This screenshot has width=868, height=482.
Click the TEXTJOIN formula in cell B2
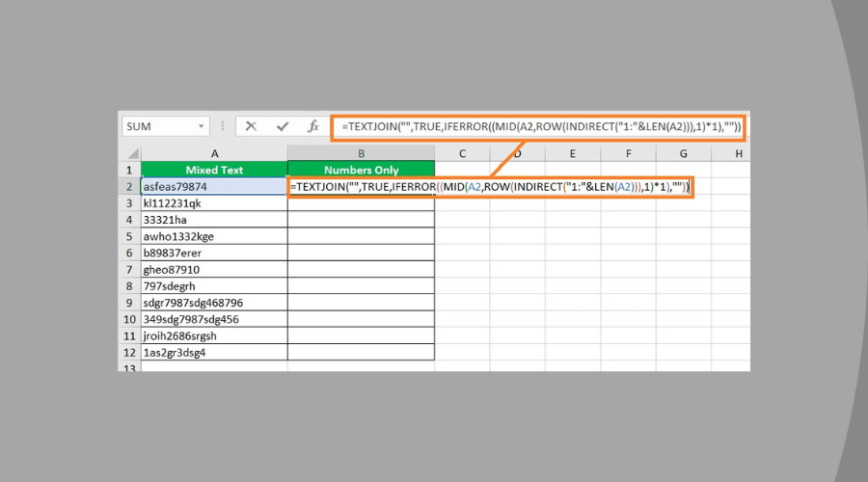point(490,187)
